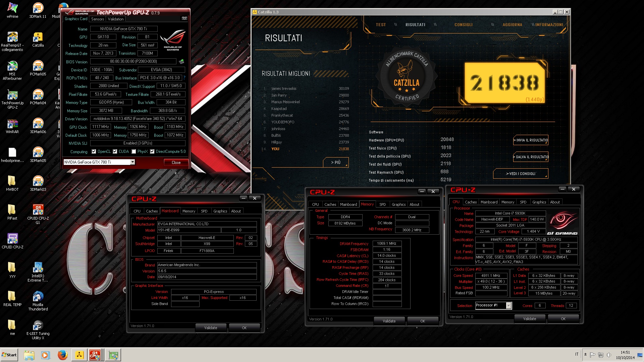Open the 3DMark 11 desktop icon
The height and width of the screenshot is (362, 644).
38,10
